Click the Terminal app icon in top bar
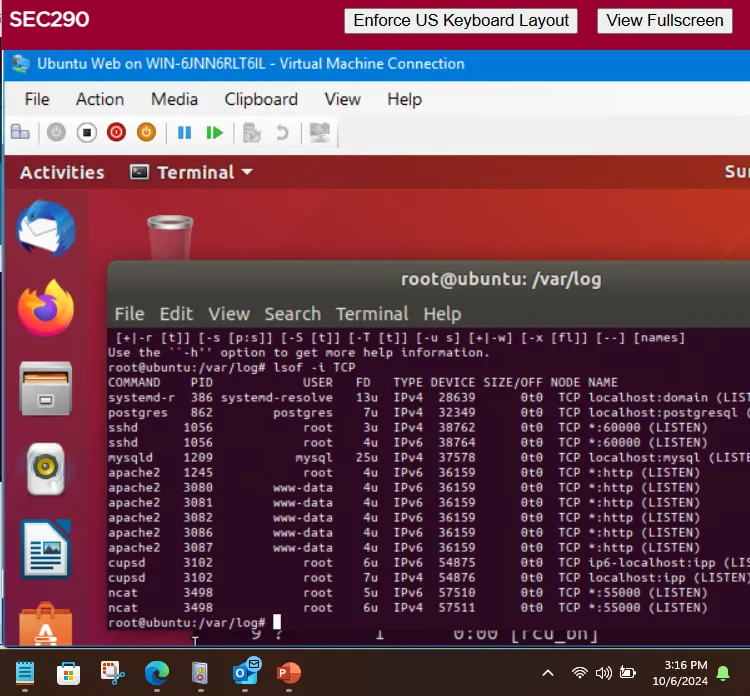 pyautogui.click(x=139, y=172)
